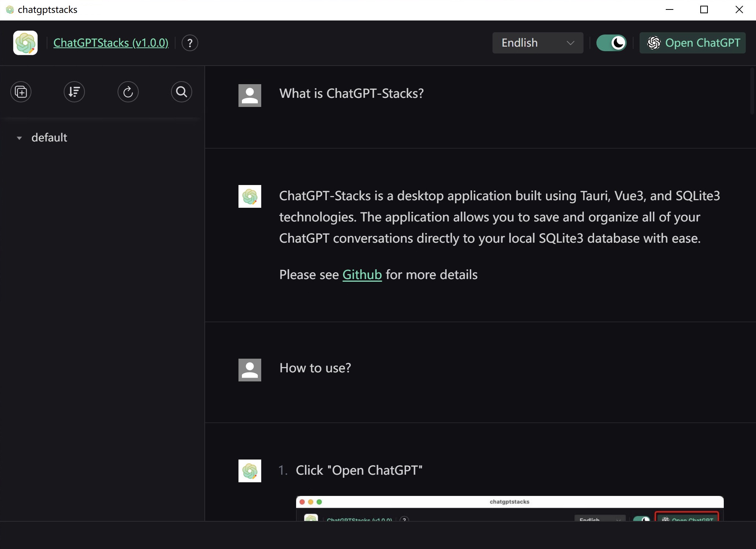
Task: Open the ChatGPTStacks (v1.0.0) link
Action: click(x=111, y=43)
